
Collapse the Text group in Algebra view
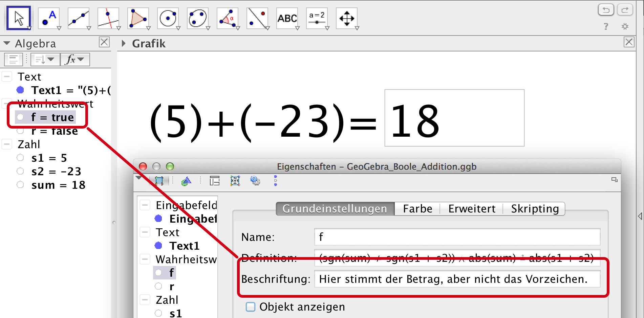tap(7, 77)
